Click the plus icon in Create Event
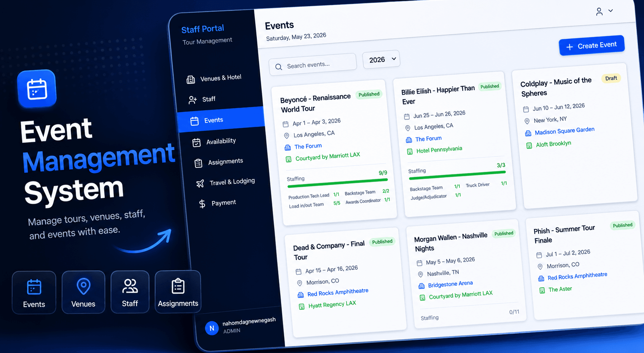 point(569,47)
